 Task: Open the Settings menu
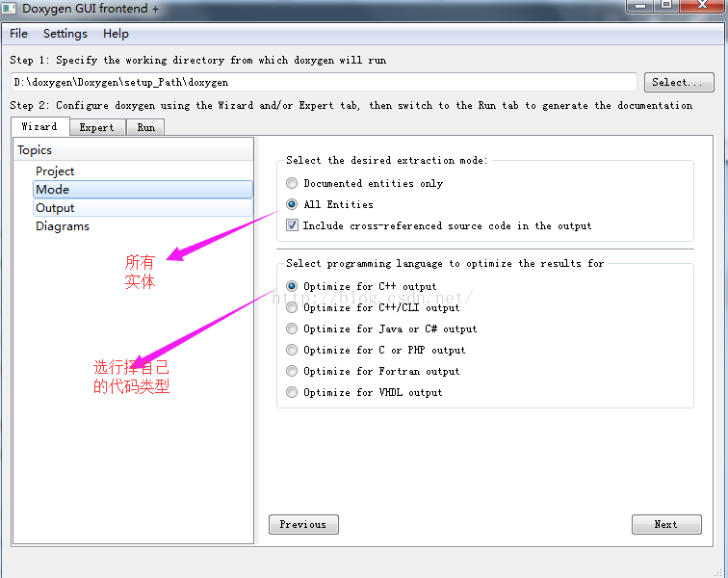(x=65, y=34)
